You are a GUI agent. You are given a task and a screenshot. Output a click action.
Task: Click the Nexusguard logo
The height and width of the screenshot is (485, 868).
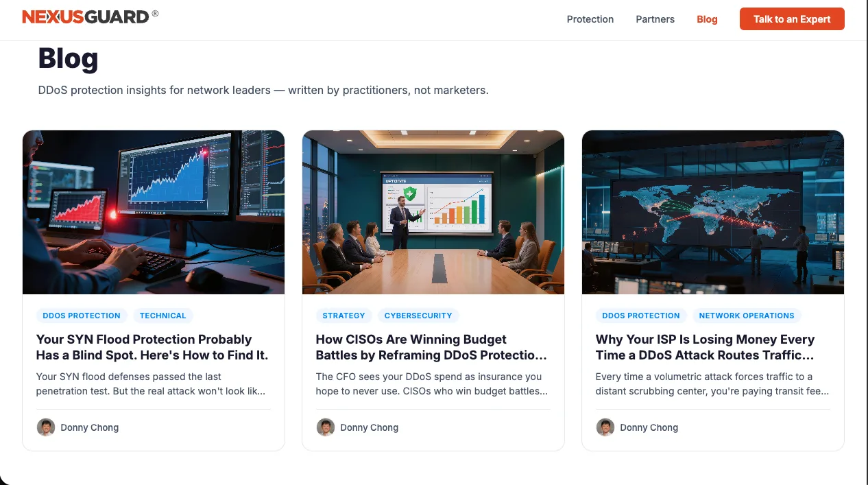pyautogui.click(x=90, y=16)
